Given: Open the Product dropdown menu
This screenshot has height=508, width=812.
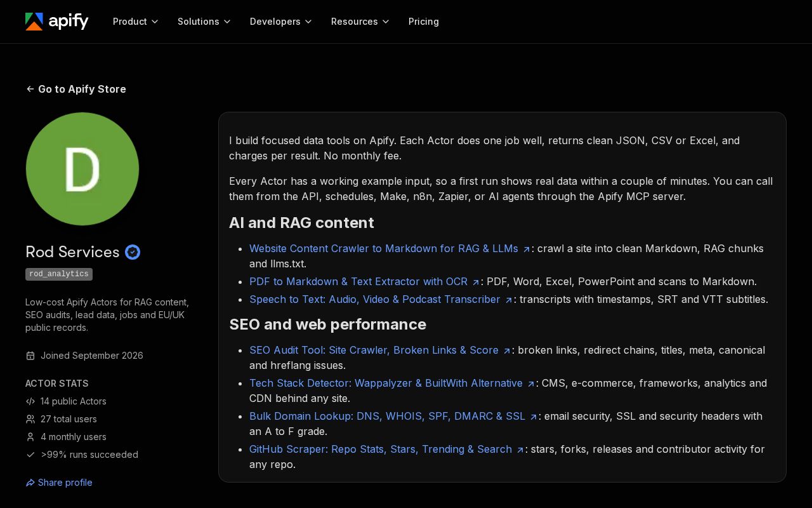Looking at the screenshot, I should click(x=136, y=22).
